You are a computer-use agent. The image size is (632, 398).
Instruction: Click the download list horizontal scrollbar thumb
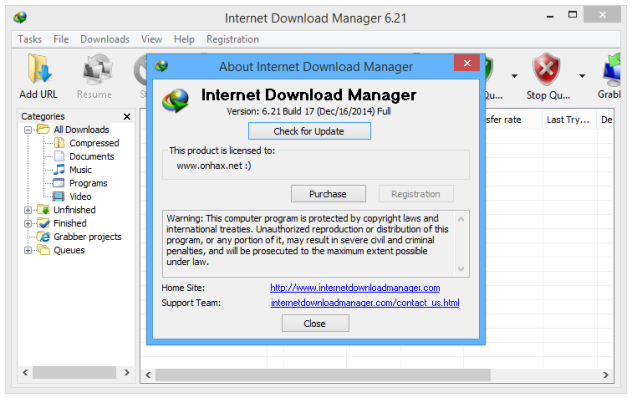click(x=323, y=375)
